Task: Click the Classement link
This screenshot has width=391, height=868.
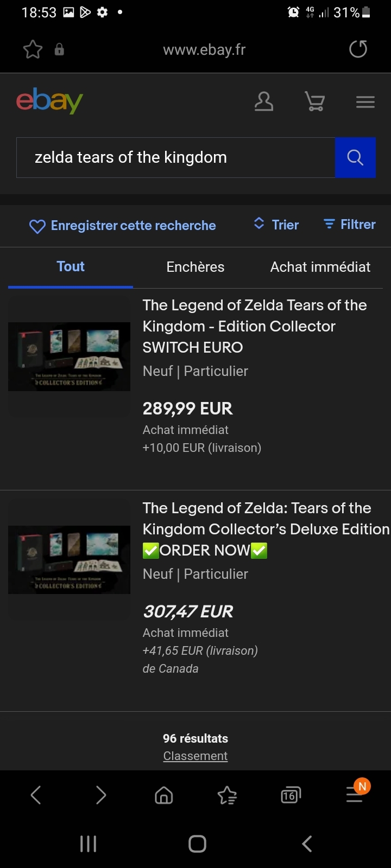Action: tap(195, 756)
